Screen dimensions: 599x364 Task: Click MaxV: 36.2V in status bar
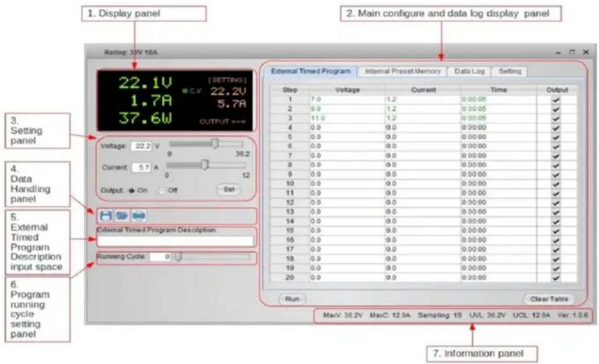point(343,316)
